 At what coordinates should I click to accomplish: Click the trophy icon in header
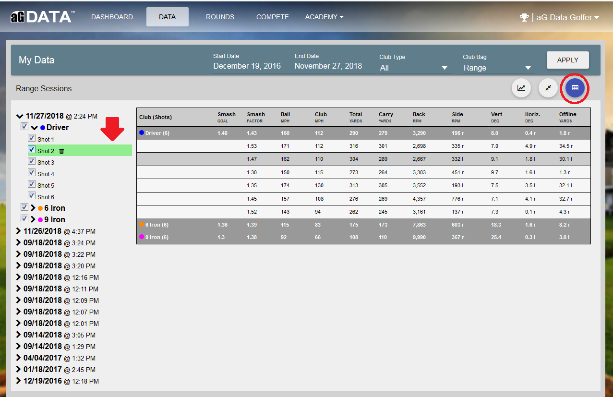[524, 17]
